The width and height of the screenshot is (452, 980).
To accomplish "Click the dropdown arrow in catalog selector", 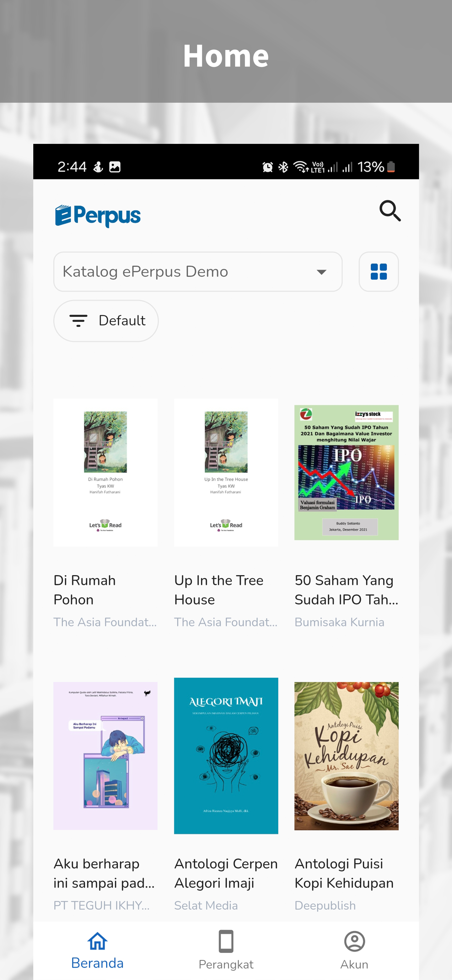I will [322, 272].
